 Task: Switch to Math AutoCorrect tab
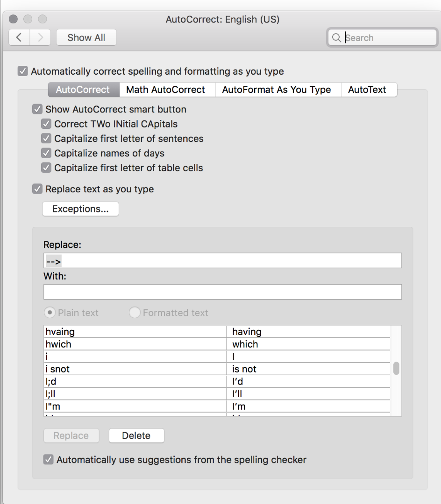(x=166, y=90)
